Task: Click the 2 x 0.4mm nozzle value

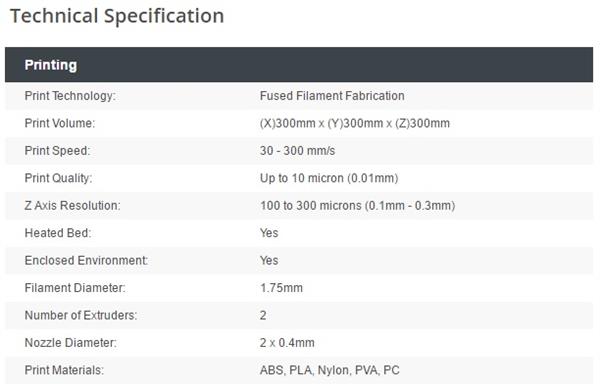Action: click(287, 343)
